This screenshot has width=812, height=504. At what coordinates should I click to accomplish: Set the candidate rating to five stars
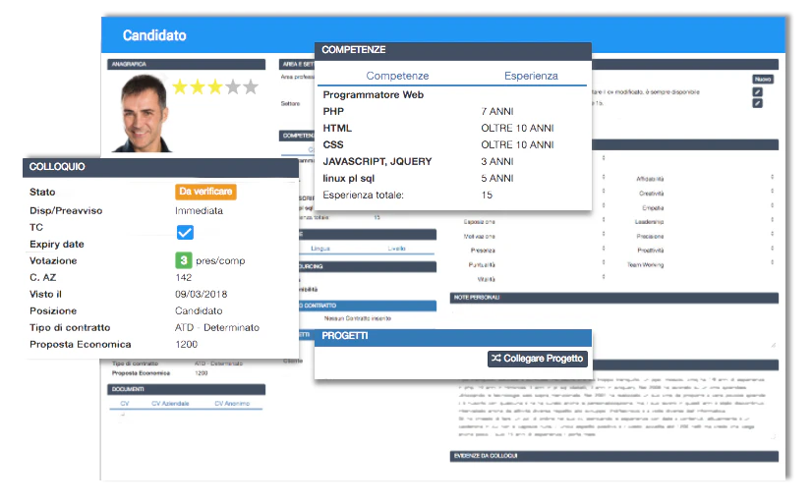click(x=251, y=86)
